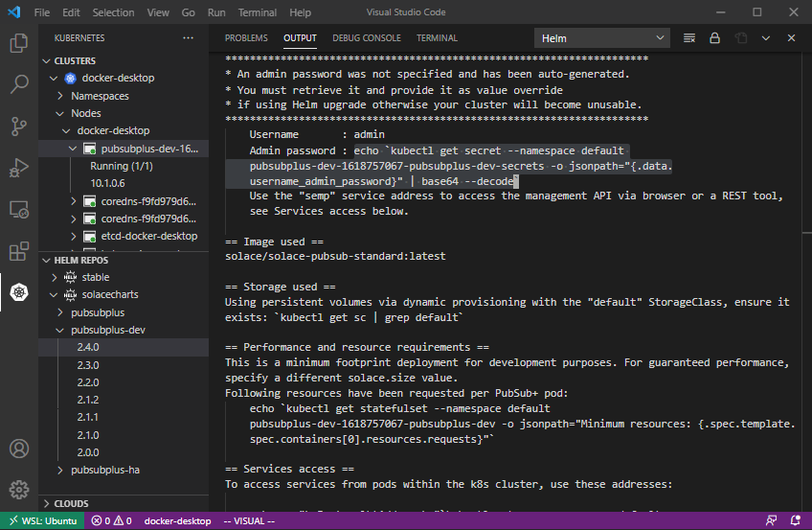This screenshot has height=530, width=812.
Task: Open the Terminal menu in menu bar
Action: 257,12
